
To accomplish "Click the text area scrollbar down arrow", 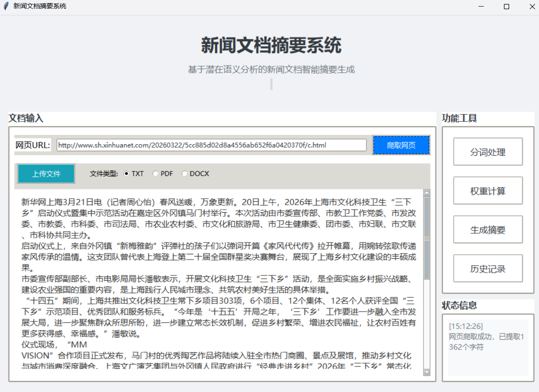I will pos(427,372).
